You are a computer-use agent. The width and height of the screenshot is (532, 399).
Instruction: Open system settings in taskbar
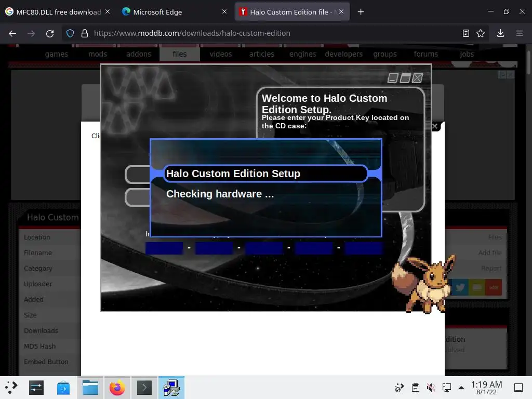36,388
